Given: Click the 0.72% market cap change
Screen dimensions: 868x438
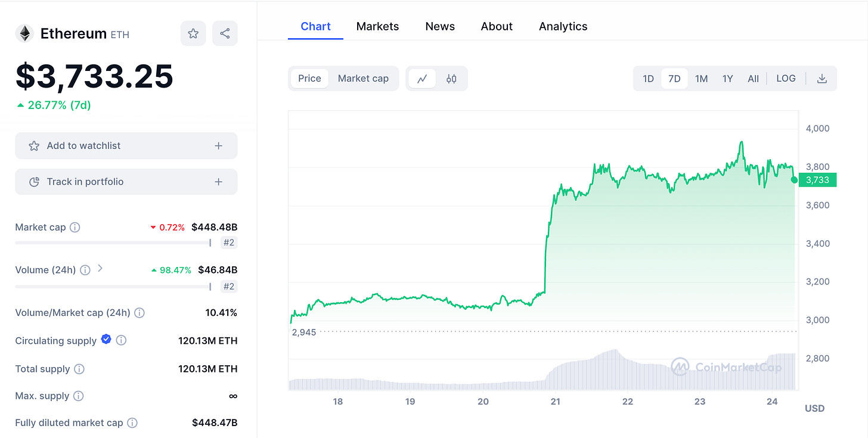Looking at the screenshot, I should point(168,228).
